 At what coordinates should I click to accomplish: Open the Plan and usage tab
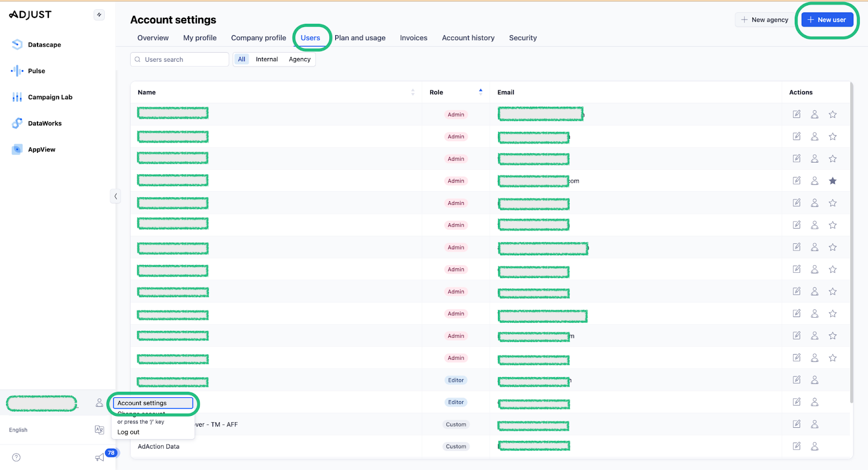(360, 38)
